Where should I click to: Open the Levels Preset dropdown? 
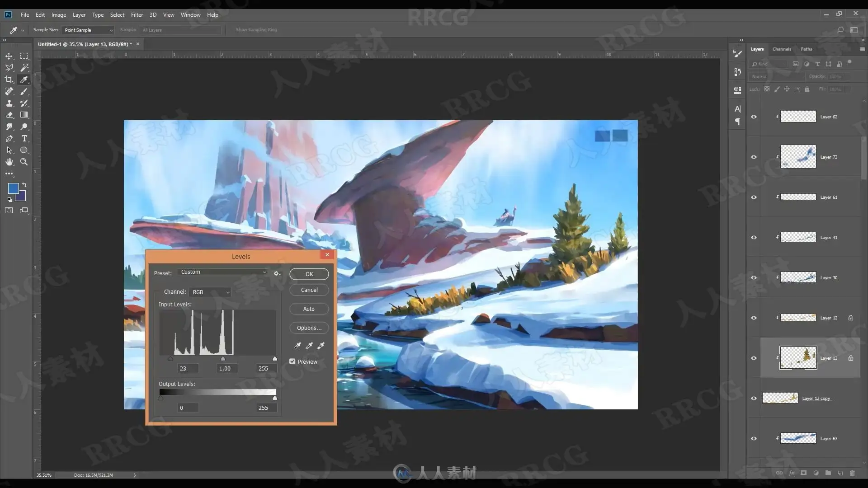coord(223,272)
